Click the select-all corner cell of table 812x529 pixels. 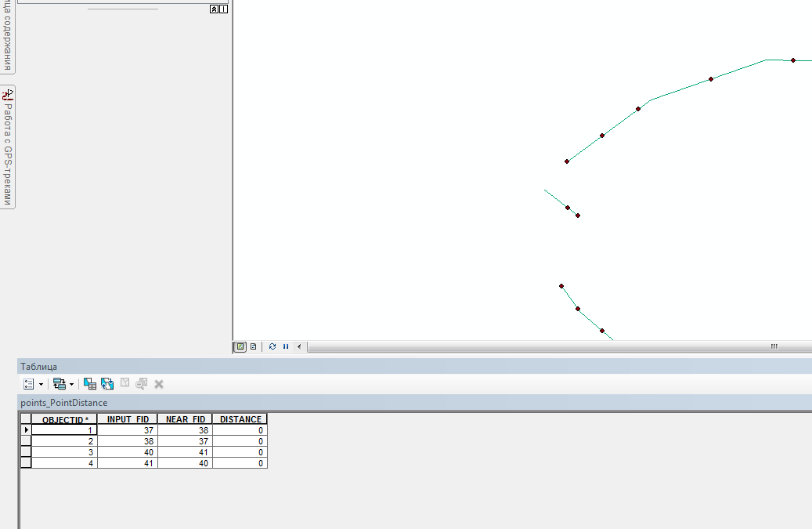pyautogui.click(x=26, y=419)
